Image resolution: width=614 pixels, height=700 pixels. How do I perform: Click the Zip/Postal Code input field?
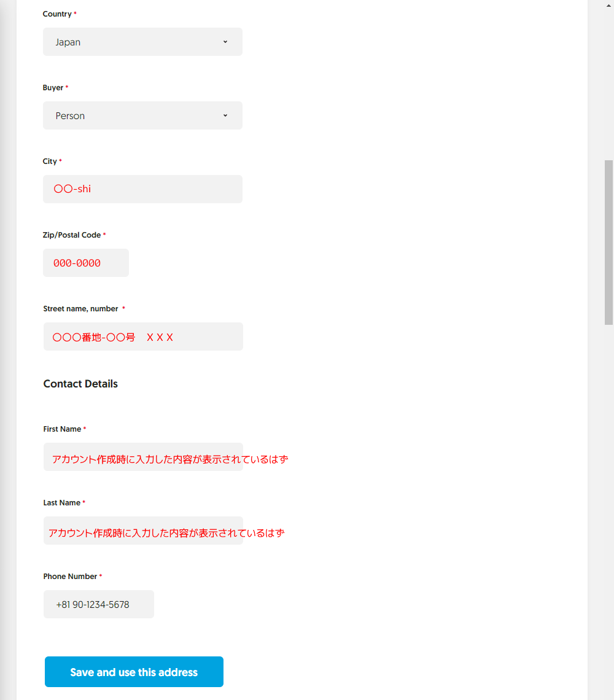tap(86, 263)
